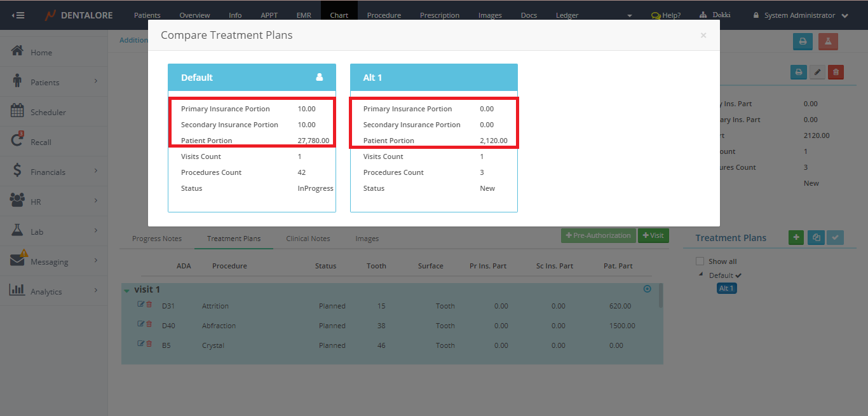Click the pencil edit plan icon
Viewport: 868px width, 416px height.
(x=817, y=73)
